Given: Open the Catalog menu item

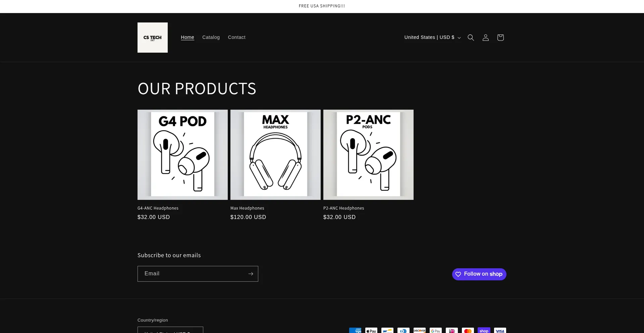Looking at the screenshot, I should point(211,38).
